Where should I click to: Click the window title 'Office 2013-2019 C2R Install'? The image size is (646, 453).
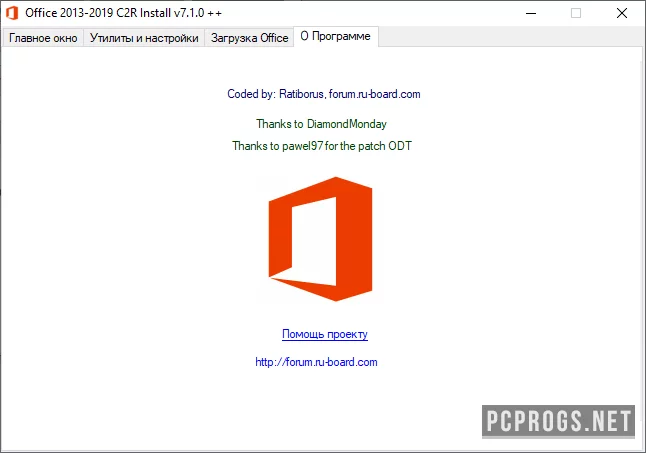(98, 13)
